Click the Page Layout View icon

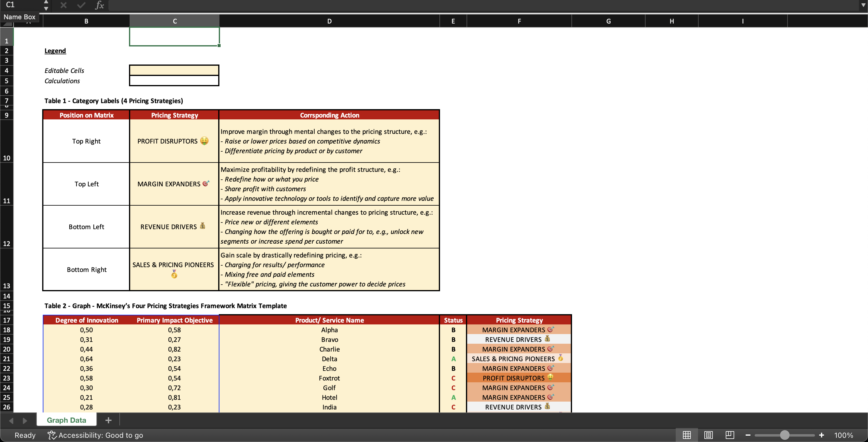tap(708, 435)
